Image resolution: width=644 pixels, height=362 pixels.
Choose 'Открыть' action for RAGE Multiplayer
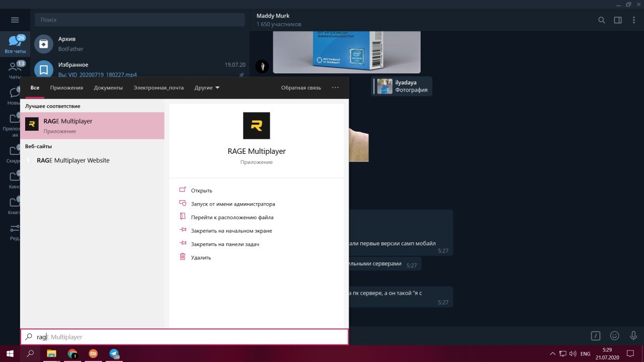(x=201, y=191)
